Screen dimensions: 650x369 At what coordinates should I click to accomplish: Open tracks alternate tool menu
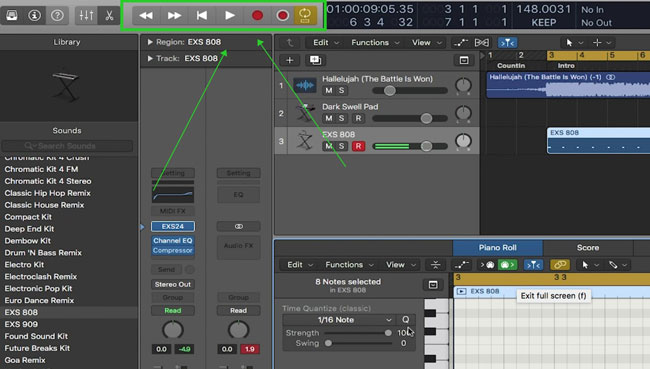point(601,42)
